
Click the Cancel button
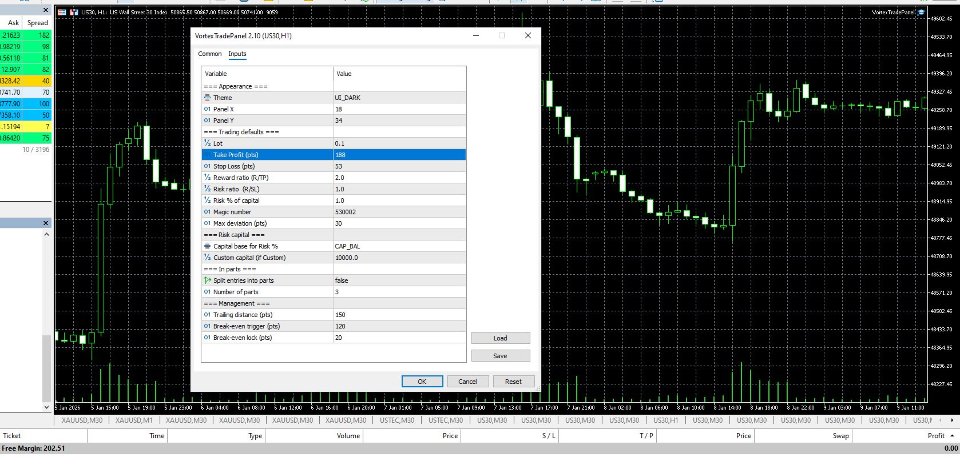pos(468,381)
